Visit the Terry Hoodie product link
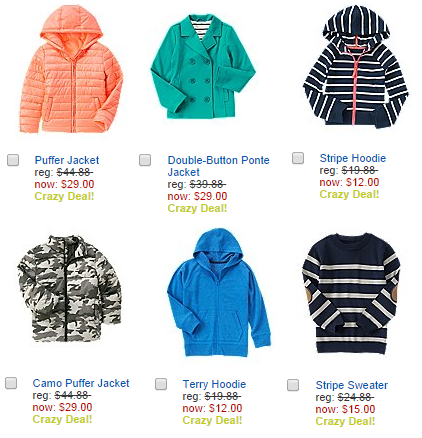The image size is (422, 438). coord(214,384)
